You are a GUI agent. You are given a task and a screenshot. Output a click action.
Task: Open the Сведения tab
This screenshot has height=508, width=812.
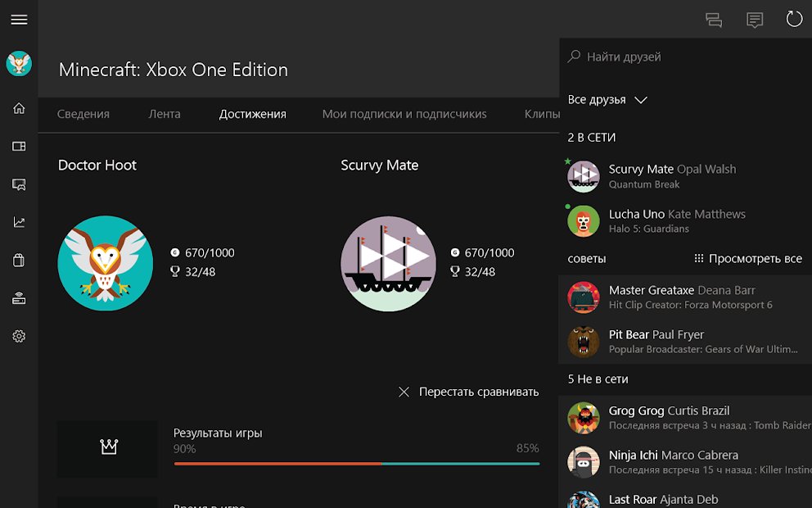(x=83, y=114)
